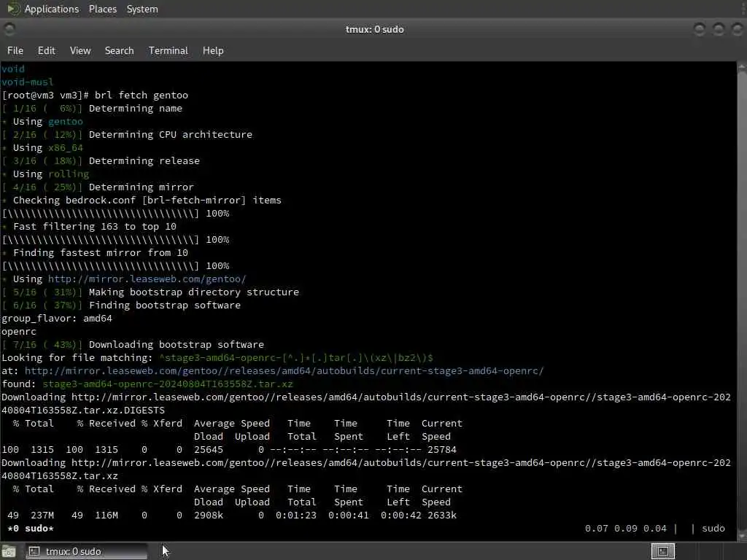Open the Applications menu

coord(52,9)
